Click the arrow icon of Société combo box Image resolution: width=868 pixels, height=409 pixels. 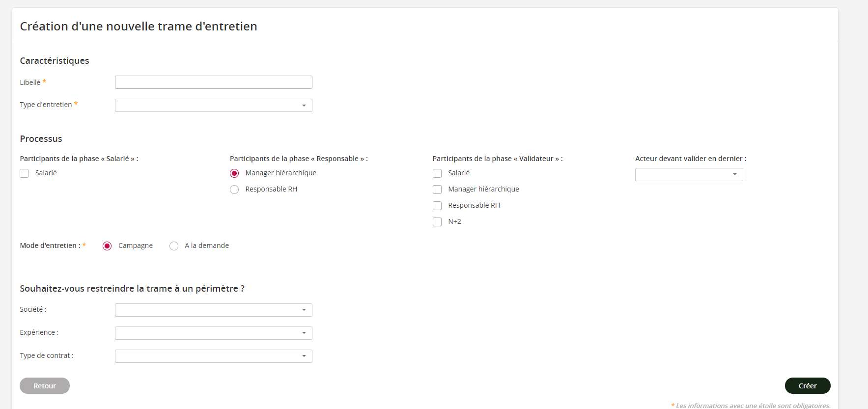304,310
